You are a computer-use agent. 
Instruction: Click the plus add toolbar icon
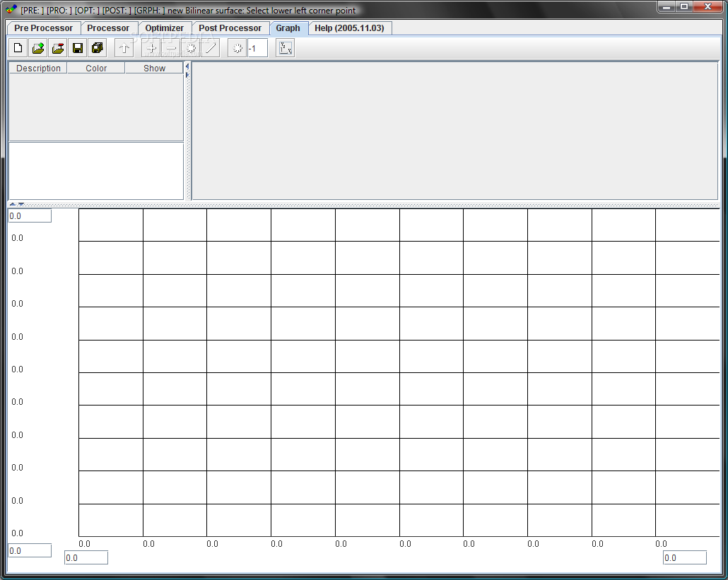pos(151,48)
